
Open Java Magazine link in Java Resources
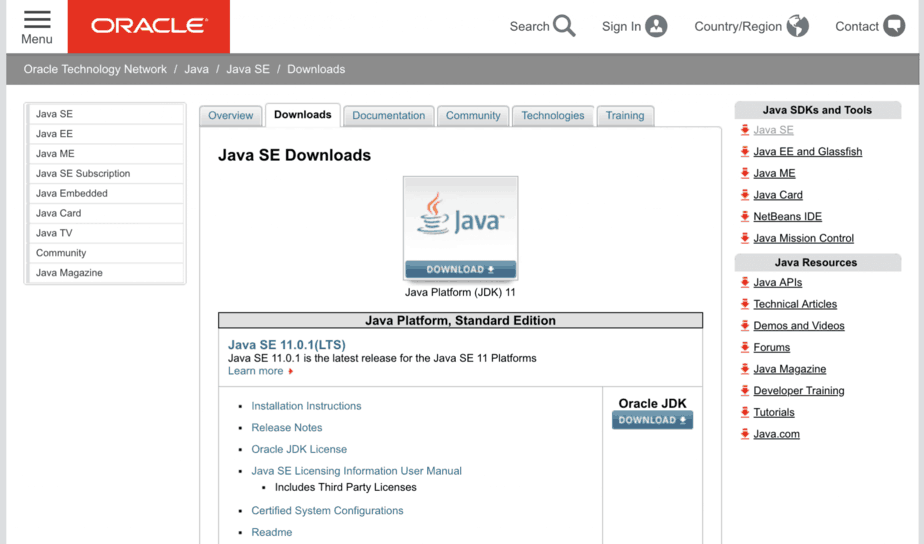tap(790, 369)
